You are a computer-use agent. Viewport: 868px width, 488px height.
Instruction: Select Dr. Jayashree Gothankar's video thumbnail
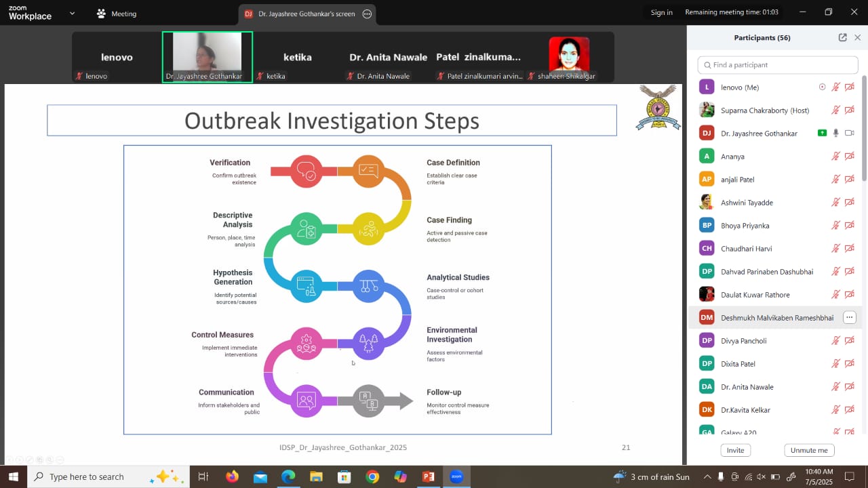(x=207, y=57)
